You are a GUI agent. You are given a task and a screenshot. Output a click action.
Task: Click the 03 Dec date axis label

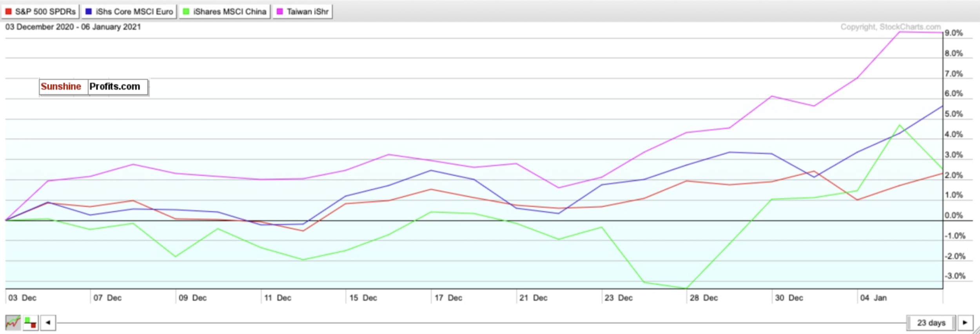tap(22, 298)
